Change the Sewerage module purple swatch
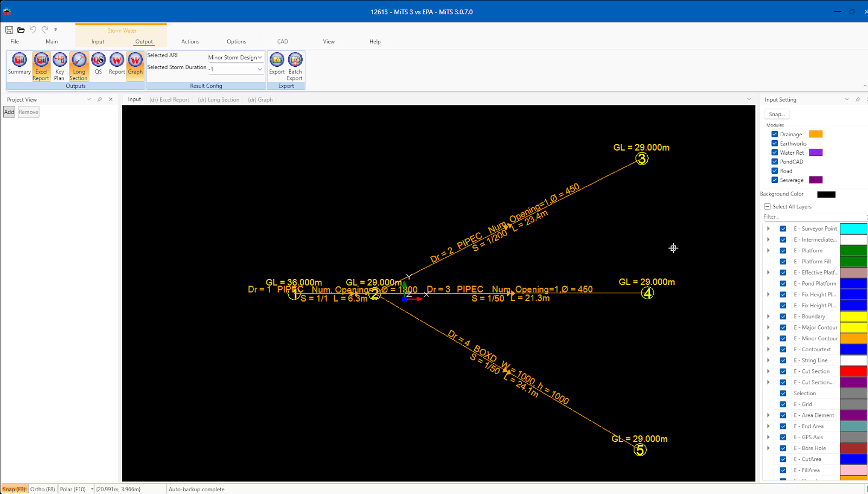The image size is (868, 494). point(815,180)
